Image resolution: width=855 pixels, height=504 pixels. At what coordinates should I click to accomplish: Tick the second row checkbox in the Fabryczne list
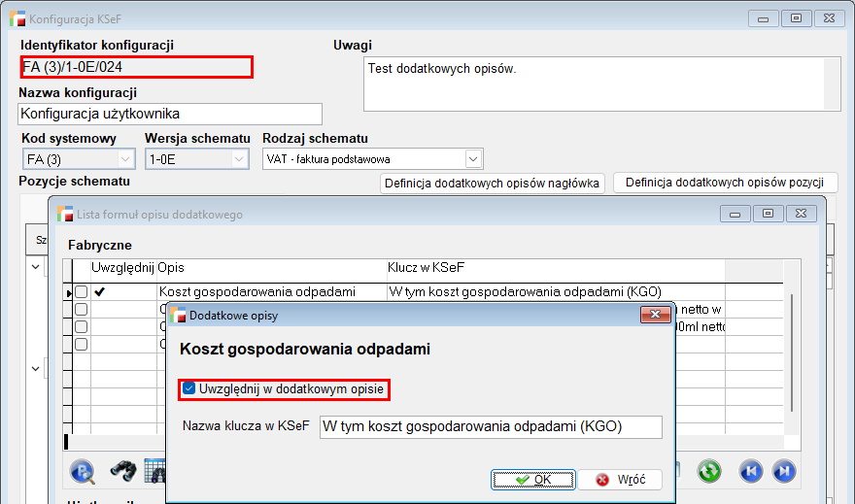pyautogui.click(x=82, y=309)
